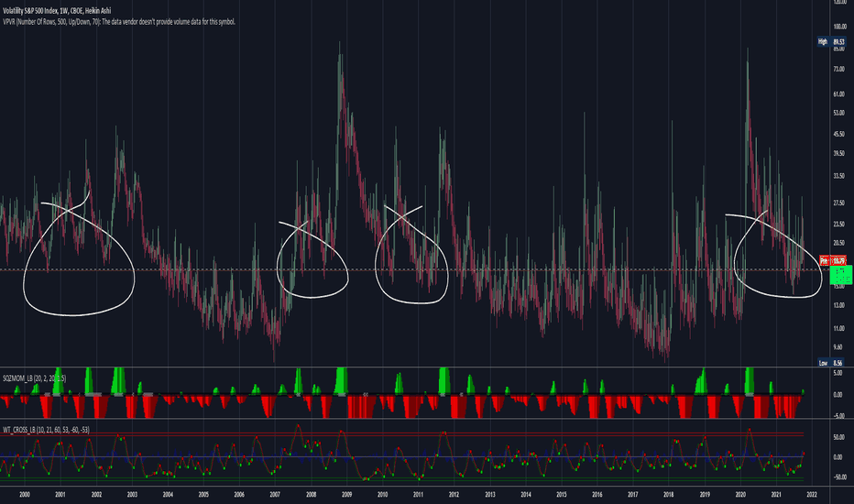
Task: Click the 33.50 price axis value
Action: pos(839,176)
